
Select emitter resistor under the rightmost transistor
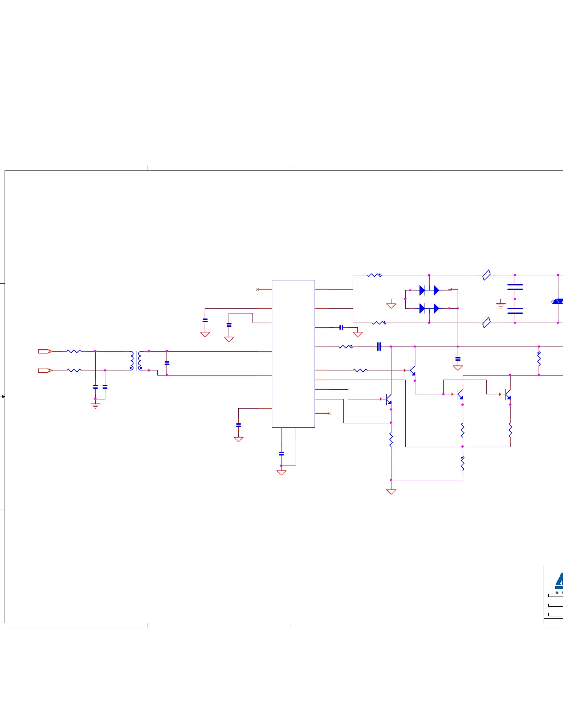coord(510,430)
